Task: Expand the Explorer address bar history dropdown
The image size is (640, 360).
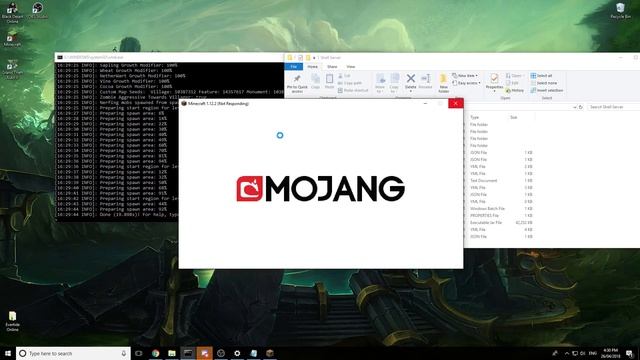Action: pyautogui.click(x=575, y=107)
